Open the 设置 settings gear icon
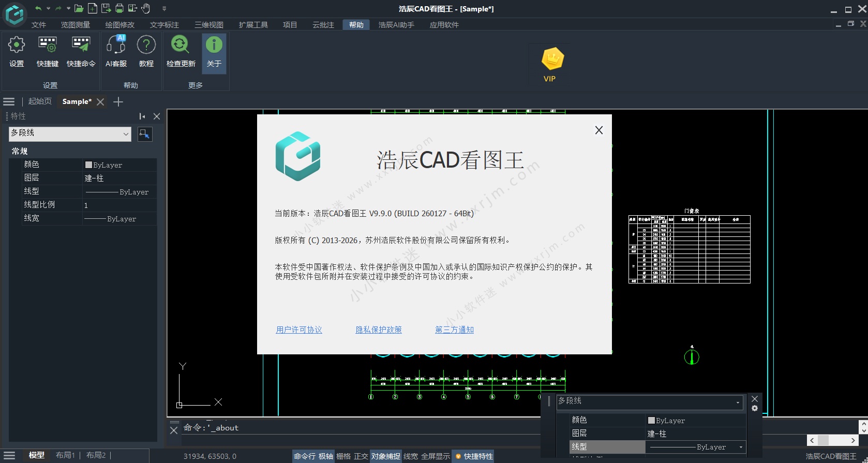This screenshot has width=868, height=463. click(x=17, y=46)
